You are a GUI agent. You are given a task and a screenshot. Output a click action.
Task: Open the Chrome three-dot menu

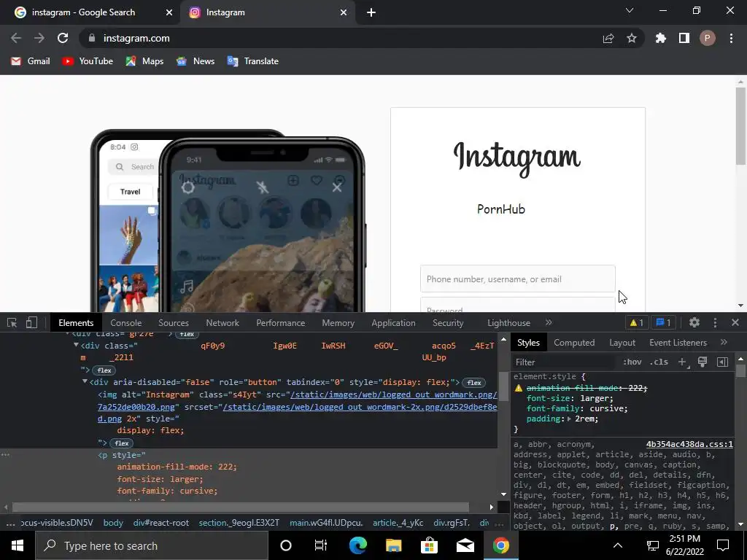tap(731, 38)
